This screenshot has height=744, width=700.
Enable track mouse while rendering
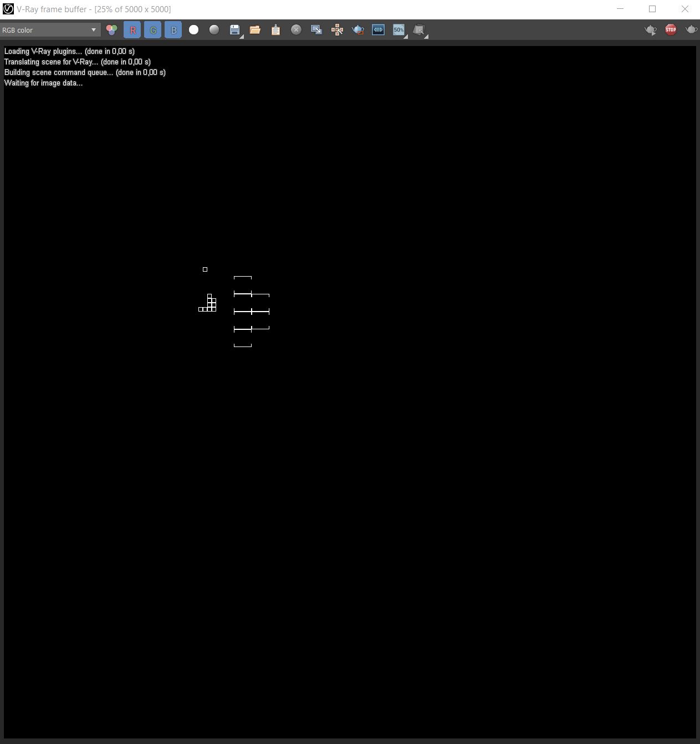(x=337, y=30)
